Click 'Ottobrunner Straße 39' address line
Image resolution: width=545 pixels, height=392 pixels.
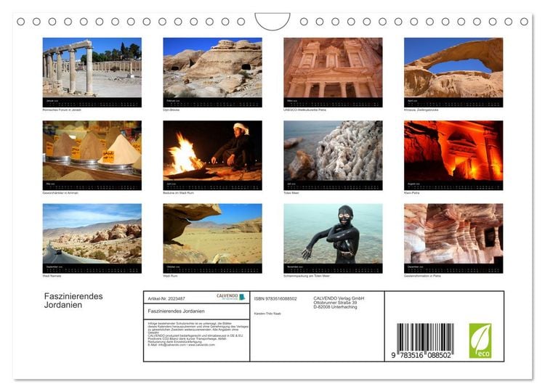click(335, 303)
